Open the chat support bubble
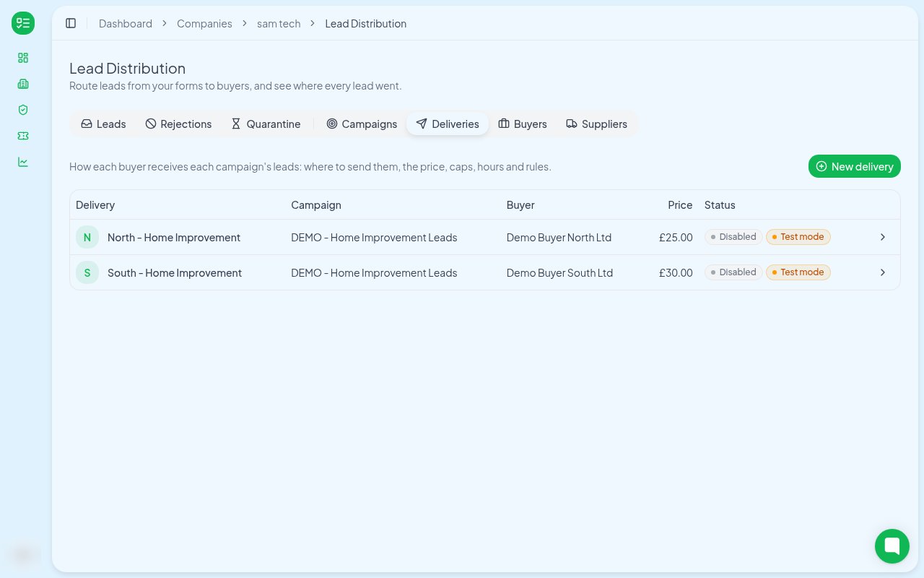The width and height of the screenshot is (924, 578). (892, 546)
